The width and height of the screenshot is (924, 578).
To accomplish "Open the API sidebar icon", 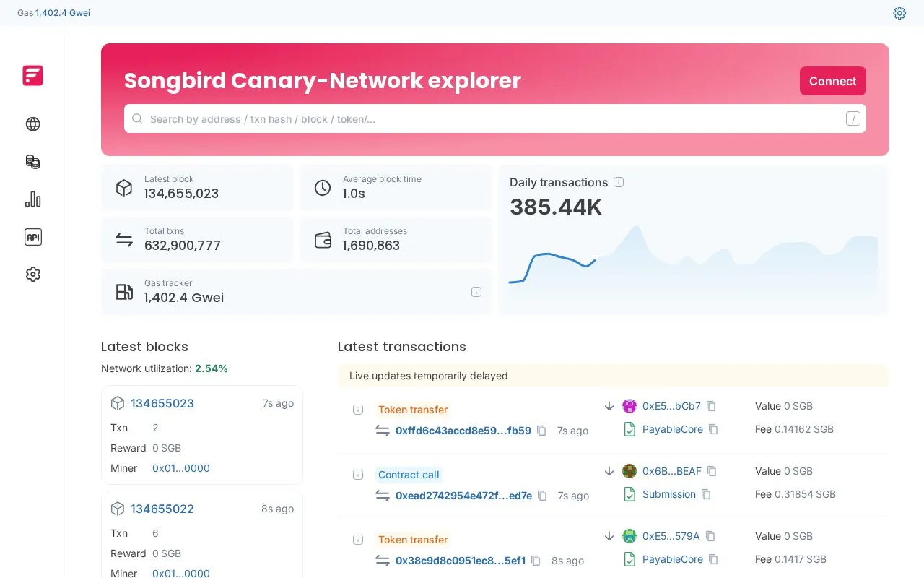I will click(x=32, y=237).
